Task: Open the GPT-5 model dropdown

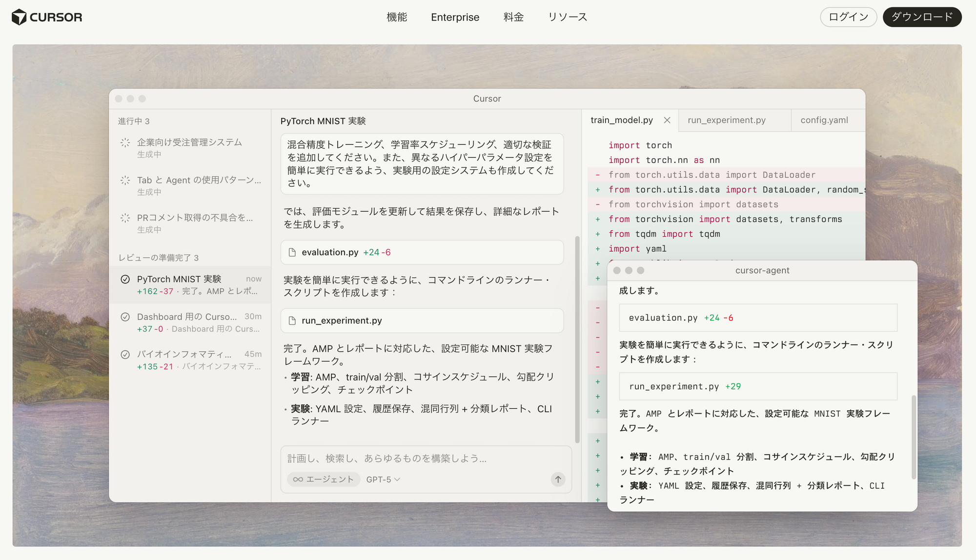Action: pos(382,479)
